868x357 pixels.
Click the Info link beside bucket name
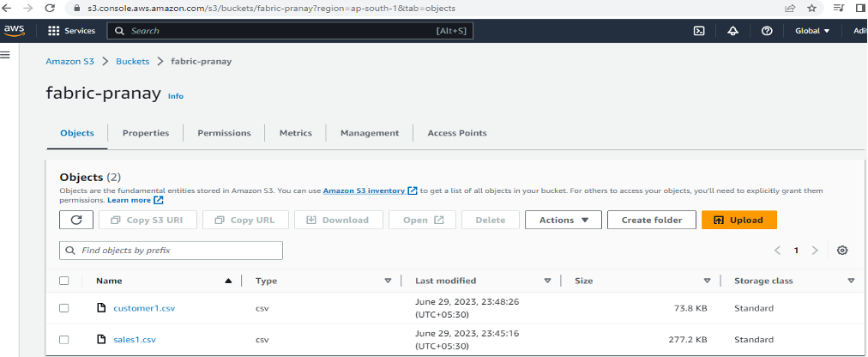(x=176, y=96)
